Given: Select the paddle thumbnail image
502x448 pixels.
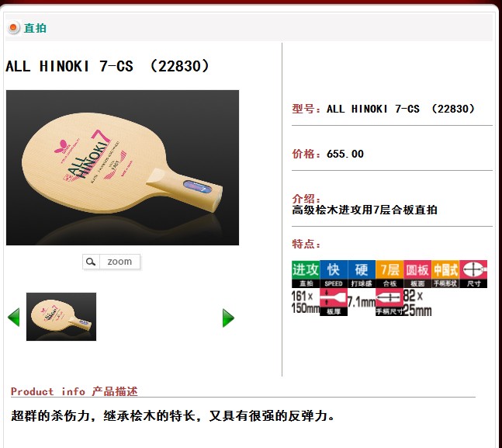Looking at the screenshot, I should click(61, 317).
